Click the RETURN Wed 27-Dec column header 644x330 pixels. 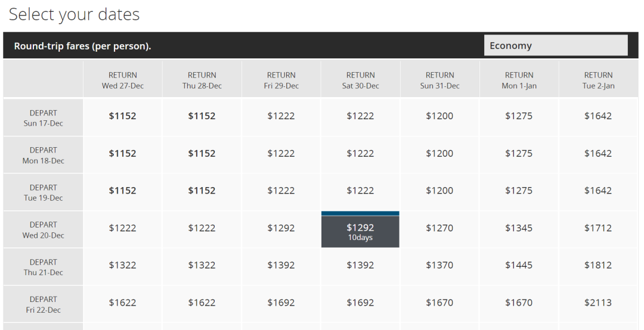122,80
